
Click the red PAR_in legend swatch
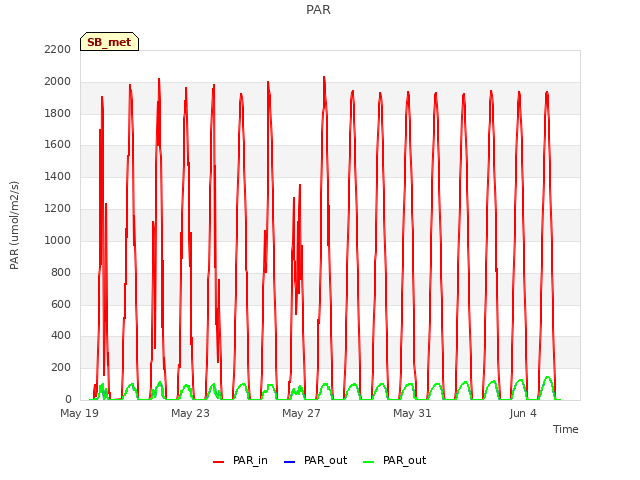[218, 462]
